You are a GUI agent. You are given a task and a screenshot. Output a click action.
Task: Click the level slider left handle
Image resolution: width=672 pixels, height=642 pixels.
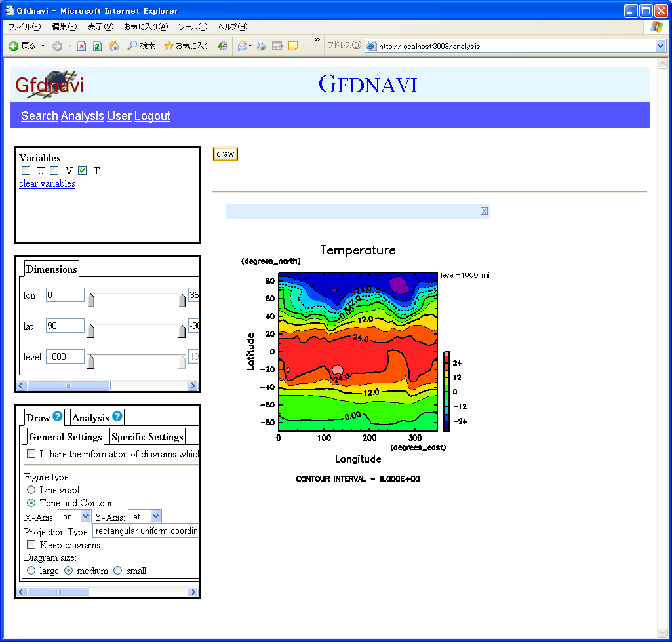[91, 362]
